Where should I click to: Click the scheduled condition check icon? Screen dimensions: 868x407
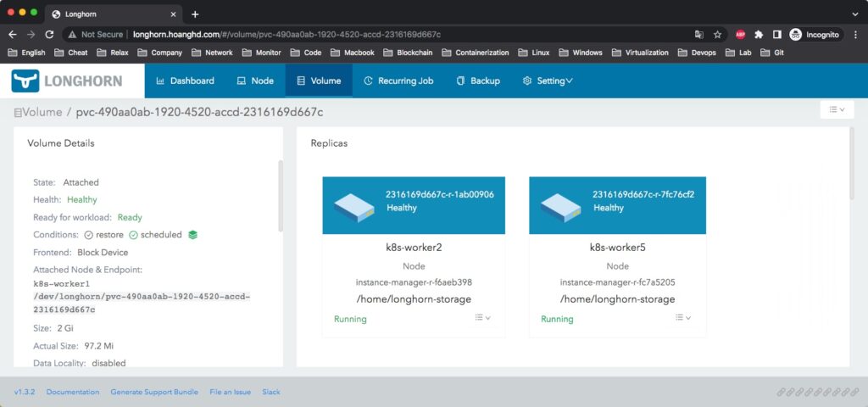133,235
